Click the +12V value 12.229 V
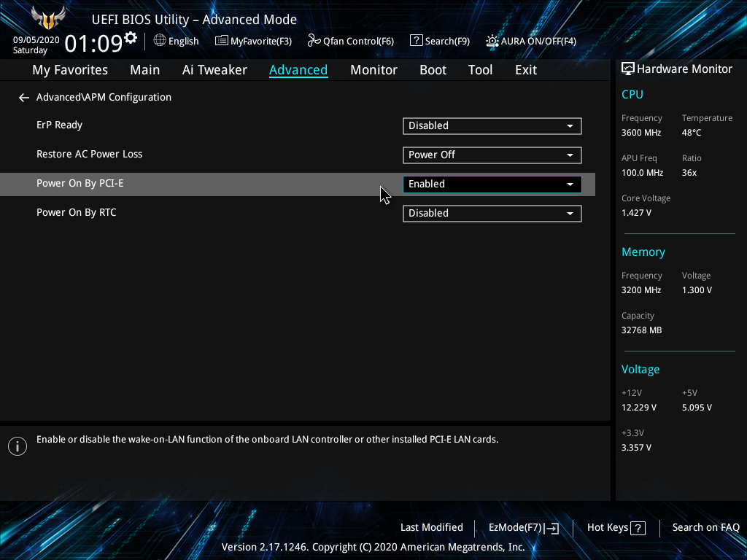 pyautogui.click(x=639, y=408)
